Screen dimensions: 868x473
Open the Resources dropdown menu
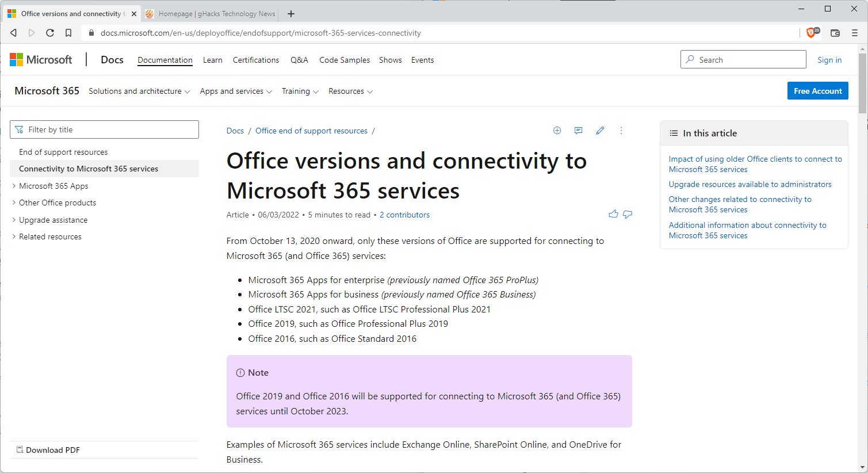click(x=350, y=91)
